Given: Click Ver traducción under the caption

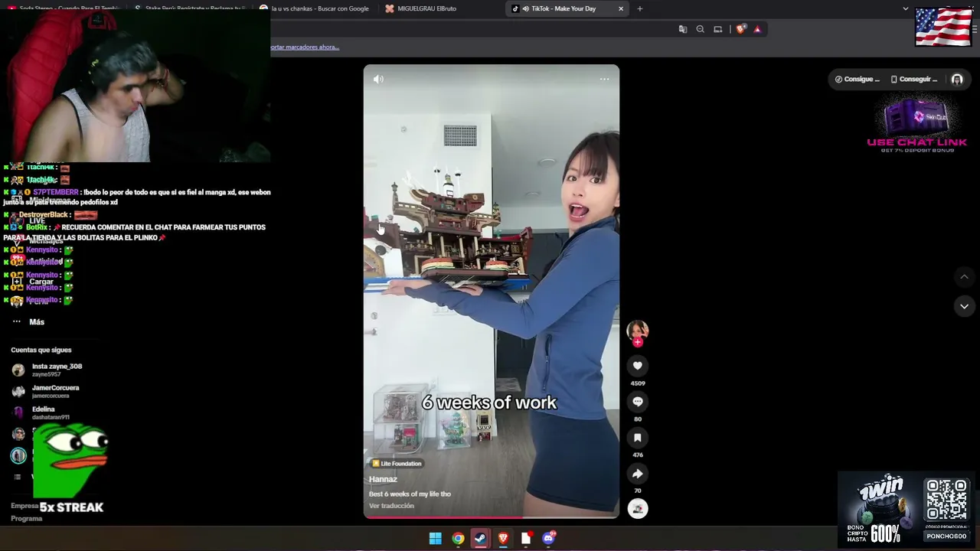Looking at the screenshot, I should pyautogui.click(x=391, y=506).
